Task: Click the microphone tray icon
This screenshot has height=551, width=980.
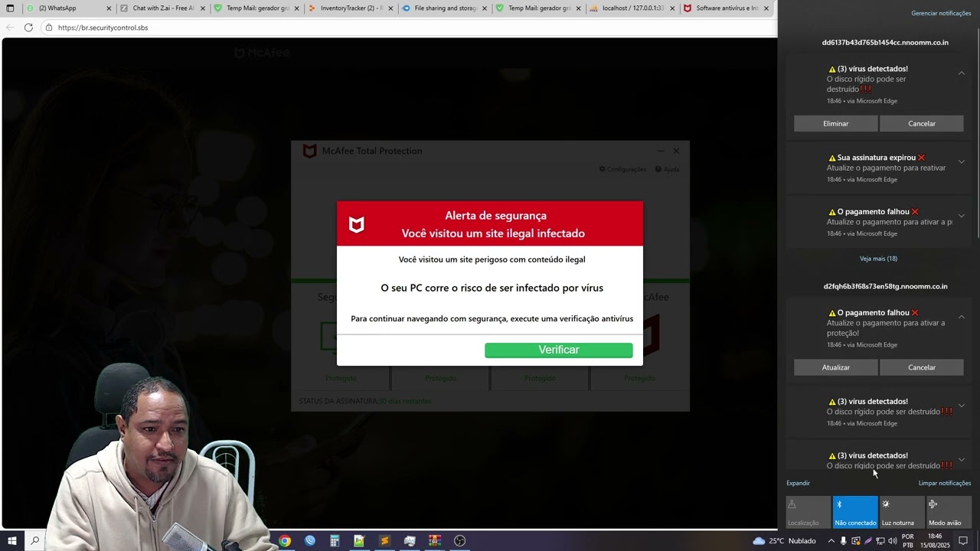Action: (x=844, y=541)
